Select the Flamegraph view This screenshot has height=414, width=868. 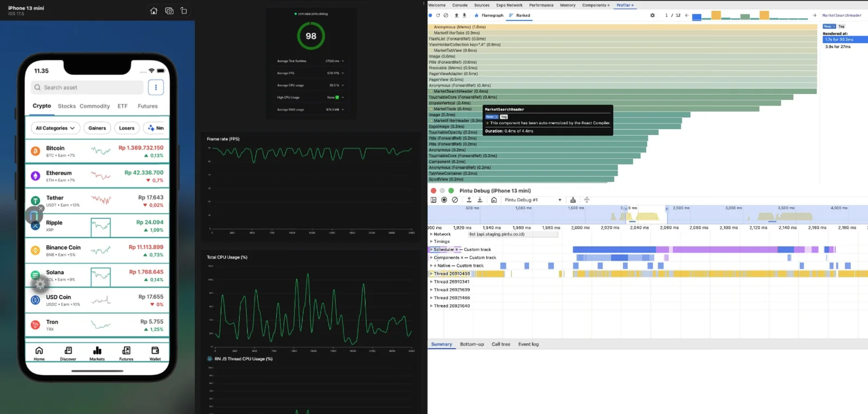tap(489, 15)
